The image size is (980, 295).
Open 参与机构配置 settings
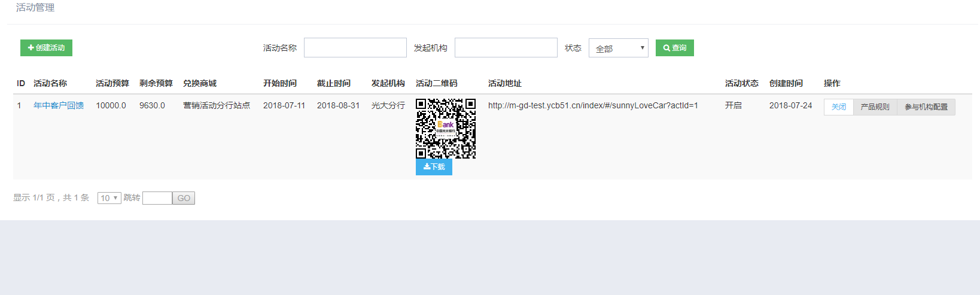926,107
